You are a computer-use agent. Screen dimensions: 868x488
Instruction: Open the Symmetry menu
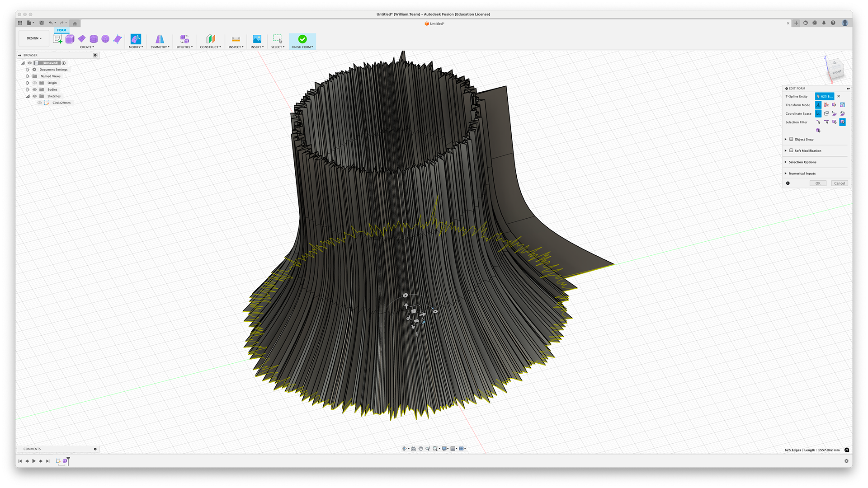point(160,47)
